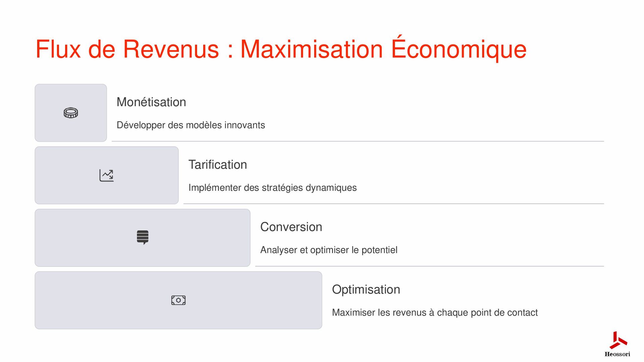Viewport: 644px width, 362px height.
Task: Click the coin icon beside Monétisation
Action: (71, 113)
